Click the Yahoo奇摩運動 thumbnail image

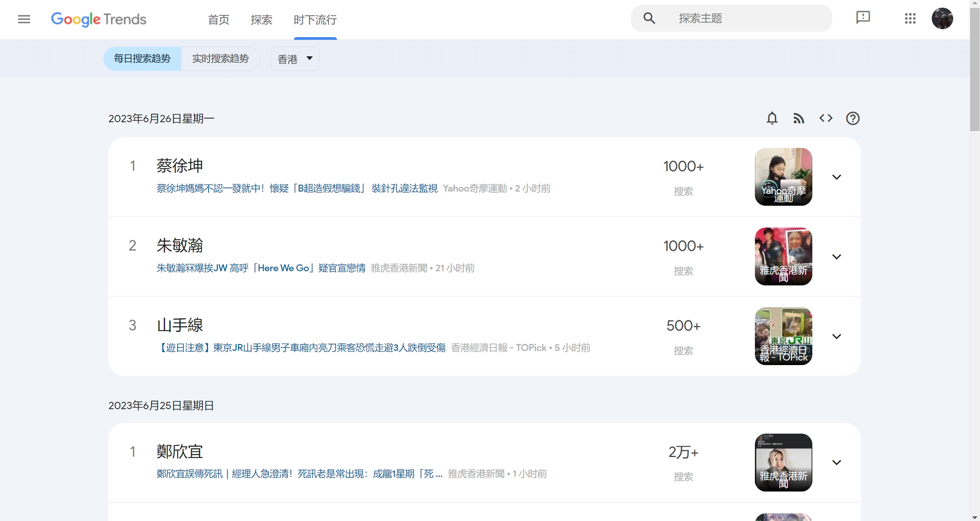pyautogui.click(x=783, y=177)
